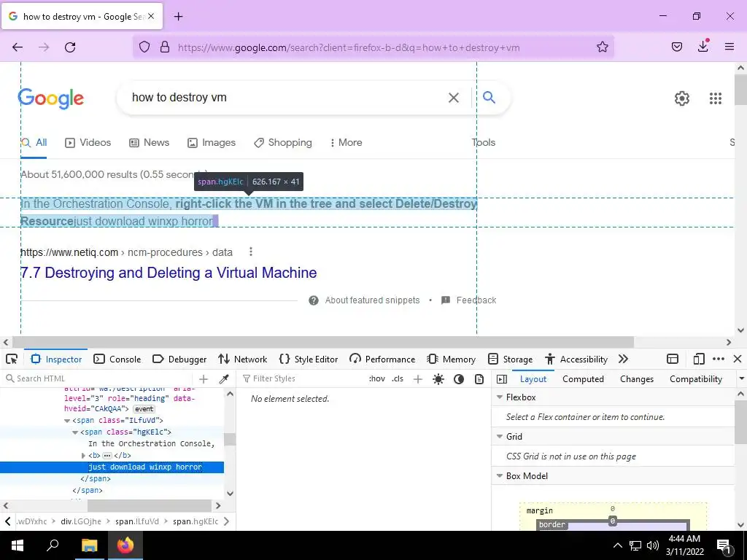
Task: Select the Shopping search tab
Action: click(x=283, y=142)
